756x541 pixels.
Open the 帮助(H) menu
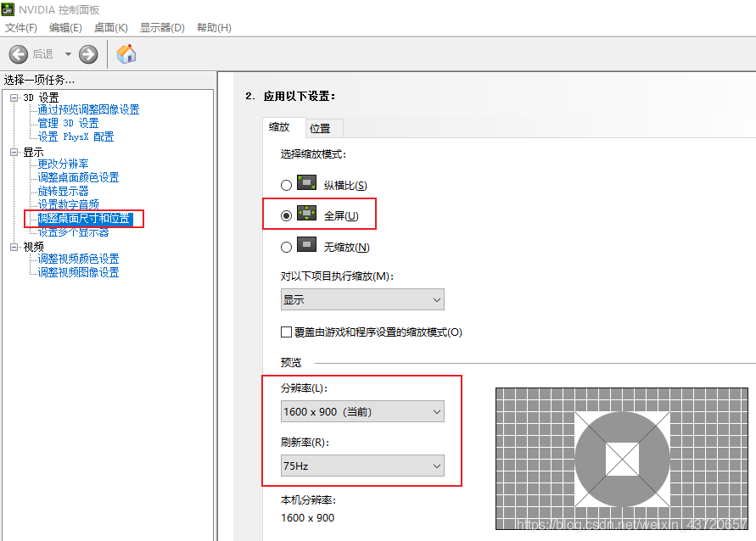coord(214,27)
